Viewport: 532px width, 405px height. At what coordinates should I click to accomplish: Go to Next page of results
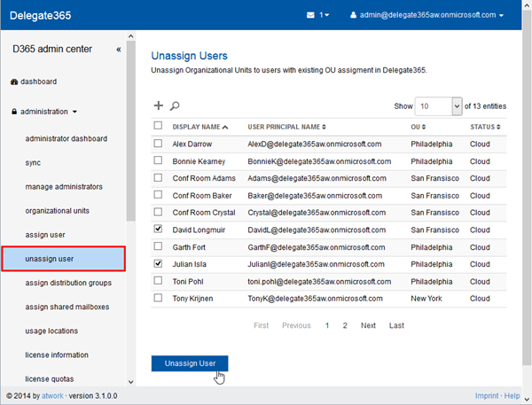pos(368,325)
